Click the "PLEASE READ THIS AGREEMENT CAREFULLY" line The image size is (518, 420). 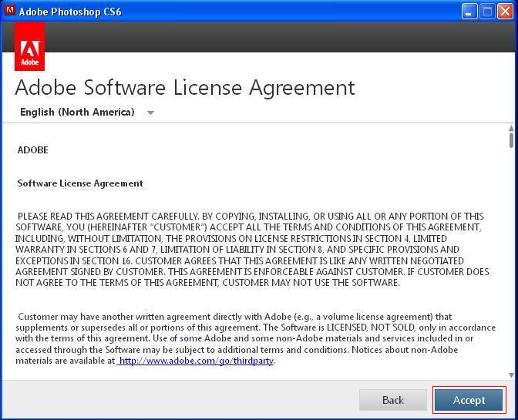click(x=251, y=217)
